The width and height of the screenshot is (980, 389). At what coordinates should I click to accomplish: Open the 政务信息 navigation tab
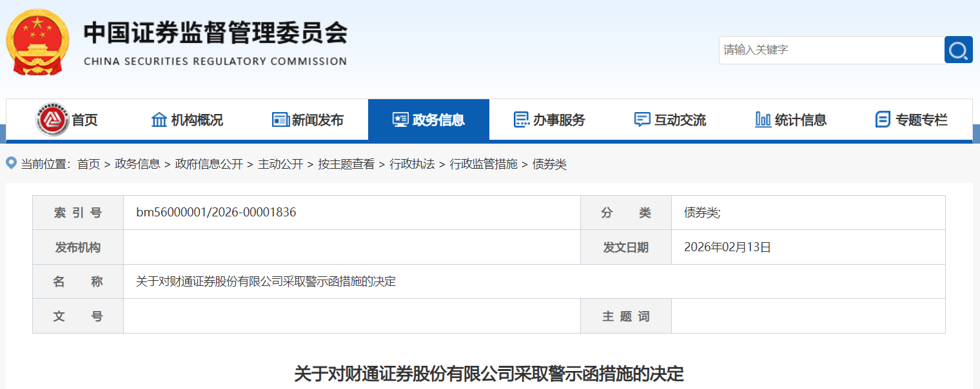point(428,120)
